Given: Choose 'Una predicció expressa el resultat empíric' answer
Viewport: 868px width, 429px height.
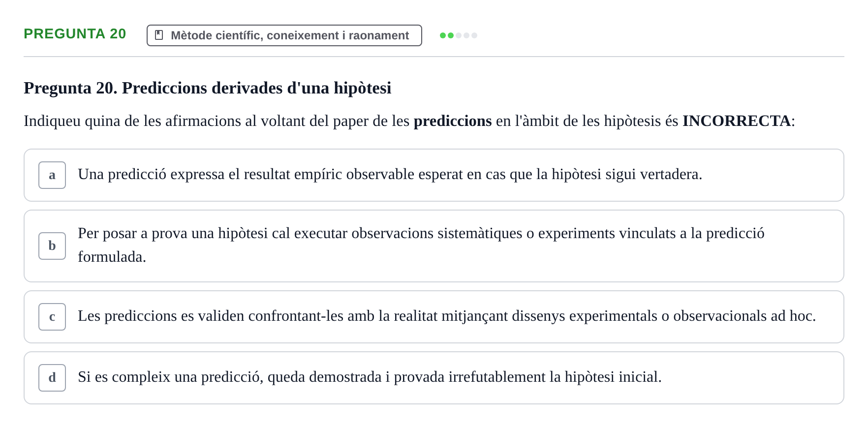Looking at the screenshot, I should 434,175.
